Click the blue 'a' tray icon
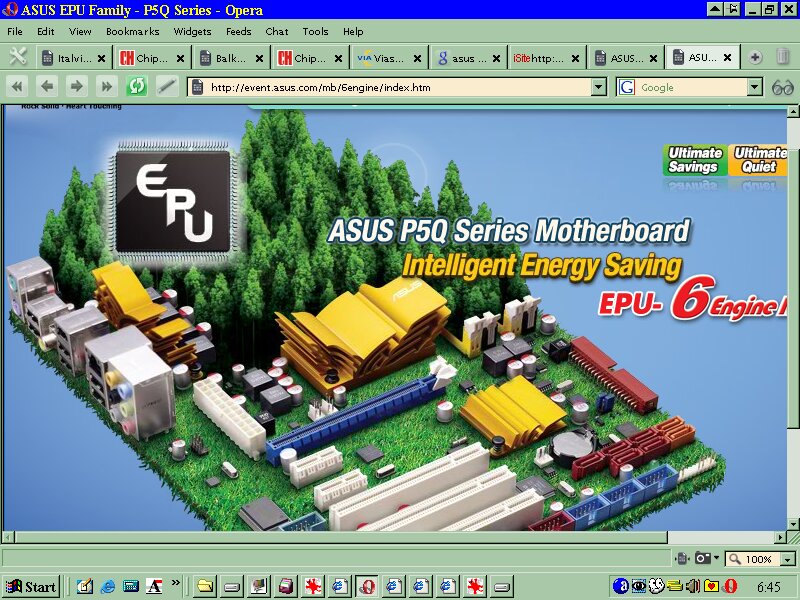The height and width of the screenshot is (600, 800). pyautogui.click(x=620, y=586)
